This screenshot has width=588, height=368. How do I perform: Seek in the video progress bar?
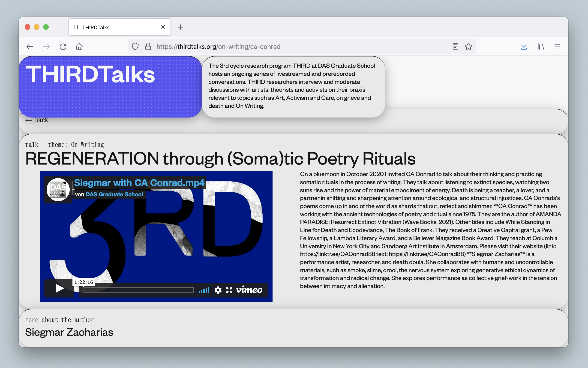coord(138,290)
